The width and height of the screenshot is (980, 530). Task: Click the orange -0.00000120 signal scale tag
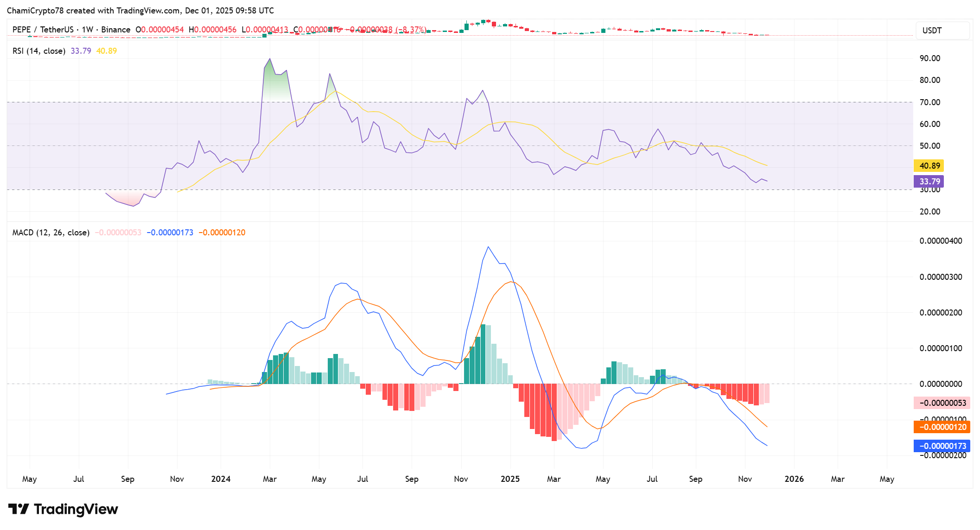click(942, 427)
